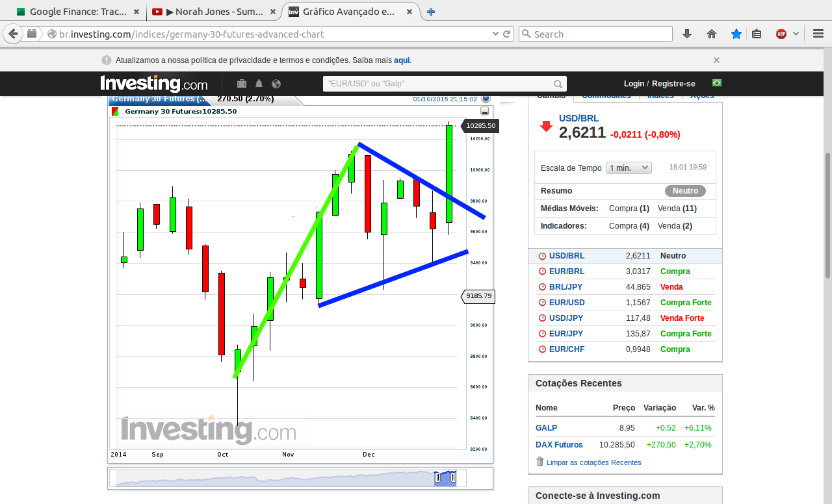Expand the Adblock Plus dropdown arrow
832x504 pixels.
click(796, 34)
